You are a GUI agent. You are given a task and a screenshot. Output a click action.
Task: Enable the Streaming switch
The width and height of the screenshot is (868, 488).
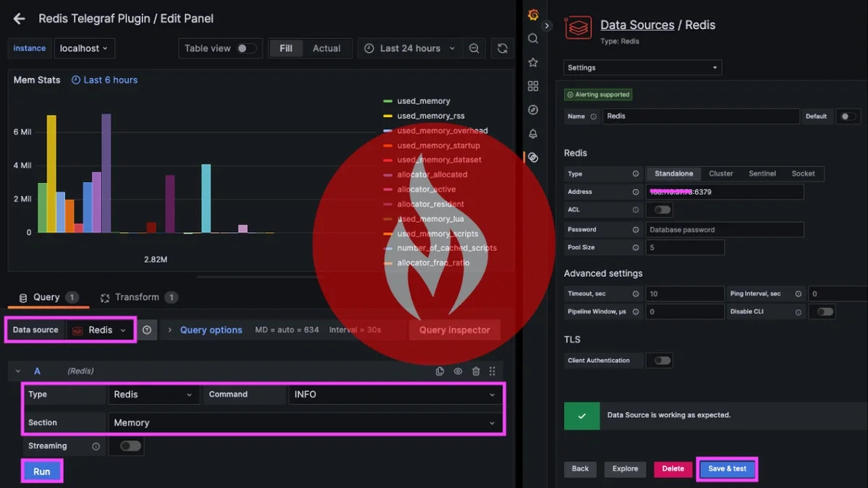pyautogui.click(x=131, y=446)
